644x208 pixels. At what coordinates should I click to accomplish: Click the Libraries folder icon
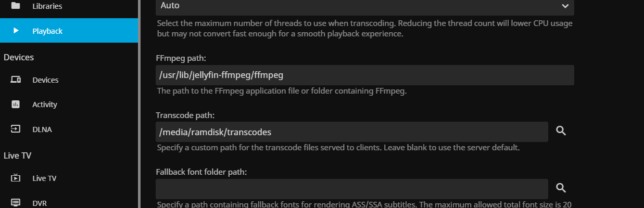(x=16, y=6)
